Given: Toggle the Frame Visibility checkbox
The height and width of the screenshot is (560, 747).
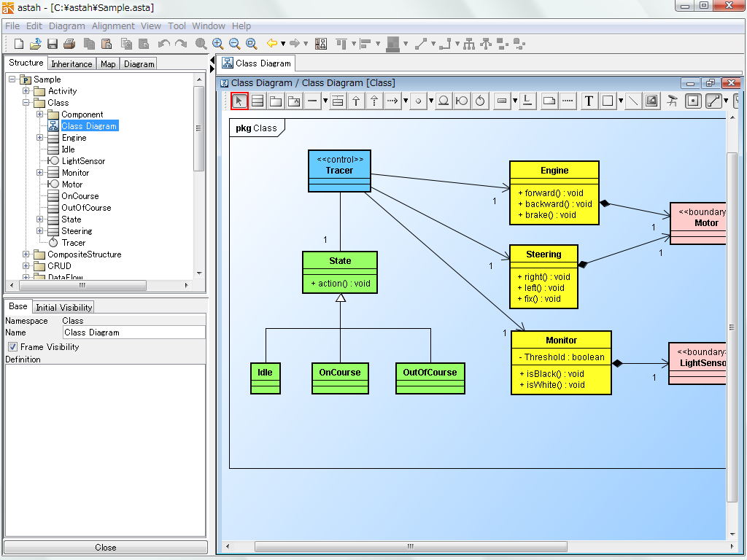Looking at the screenshot, I should tap(12, 347).
